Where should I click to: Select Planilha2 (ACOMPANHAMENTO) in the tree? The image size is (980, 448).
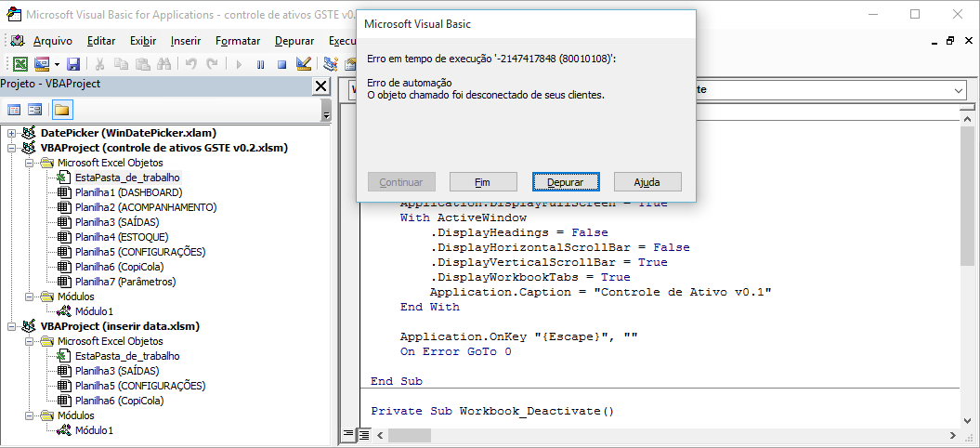click(146, 207)
